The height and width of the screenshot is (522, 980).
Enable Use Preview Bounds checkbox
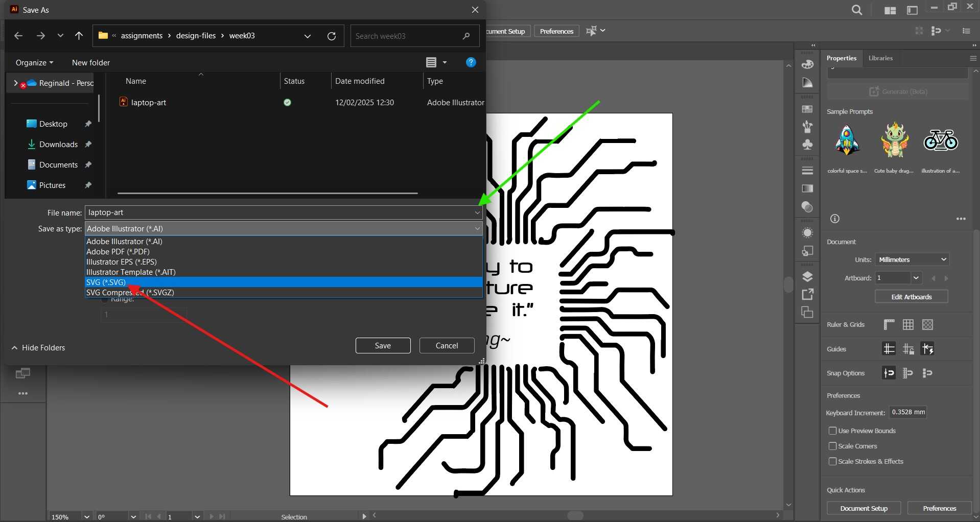coord(832,431)
